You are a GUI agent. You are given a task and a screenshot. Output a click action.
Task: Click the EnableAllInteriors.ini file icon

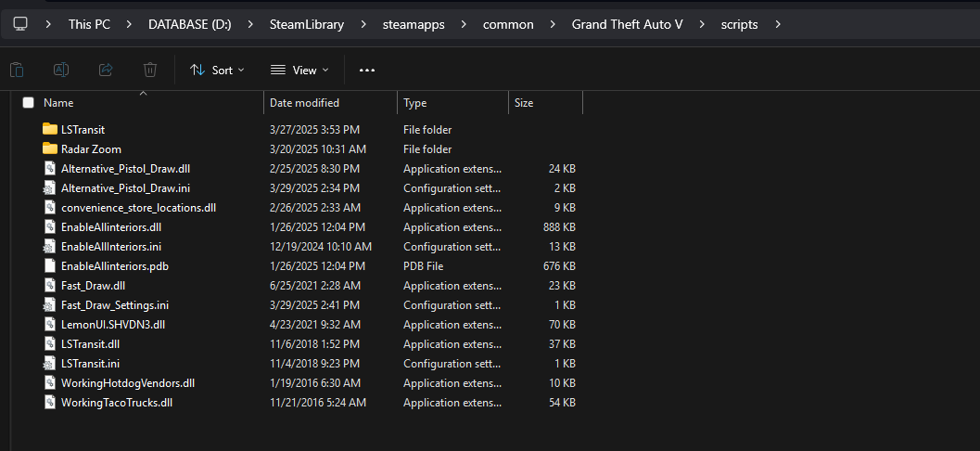[50, 247]
